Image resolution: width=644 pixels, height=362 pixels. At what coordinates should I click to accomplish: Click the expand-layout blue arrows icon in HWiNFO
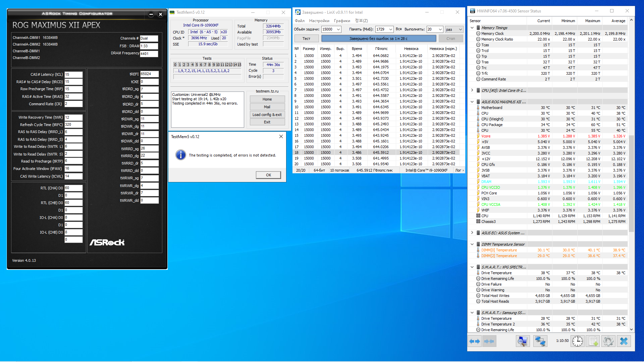click(x=475, y=341)
